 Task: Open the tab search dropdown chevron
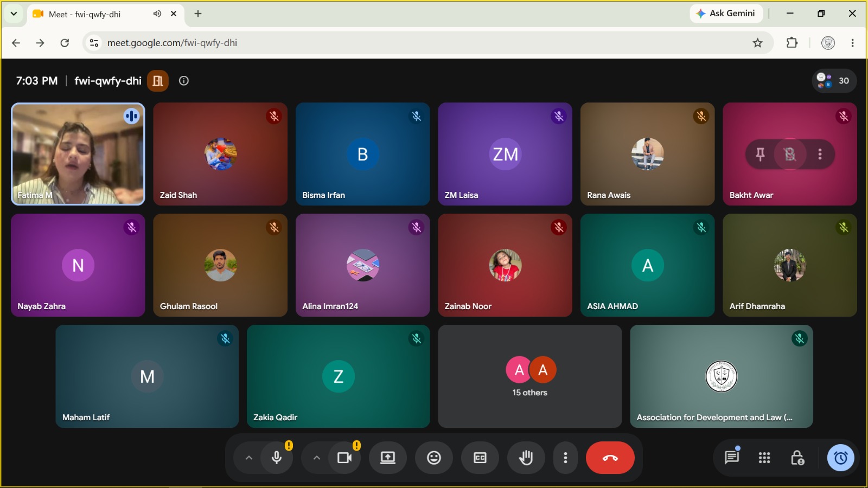(x=14, y=14)
